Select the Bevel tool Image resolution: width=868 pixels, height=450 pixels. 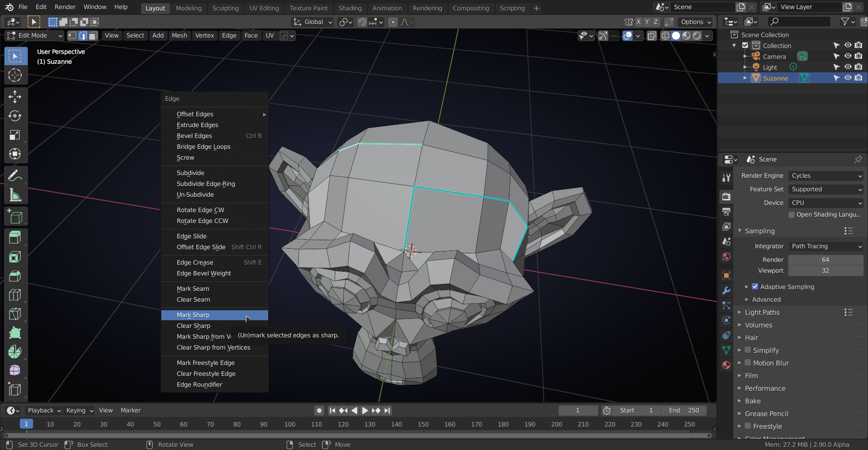coord(15,276)
